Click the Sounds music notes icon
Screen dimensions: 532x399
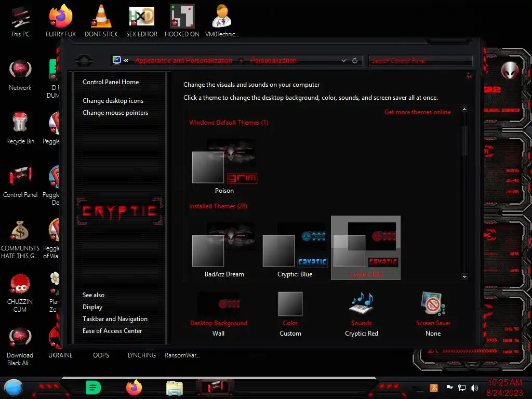[x=362, y=303]
